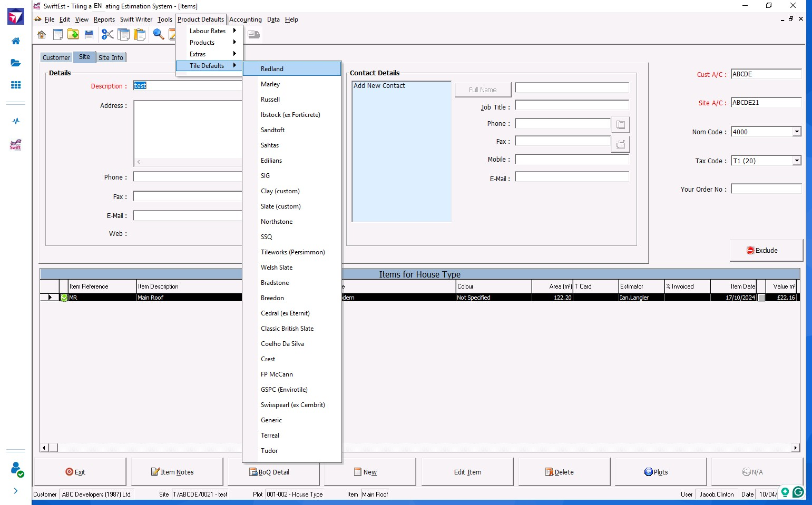Open the Accounting menu
This screenshot has height=505, width=812.
coord(245,19)
